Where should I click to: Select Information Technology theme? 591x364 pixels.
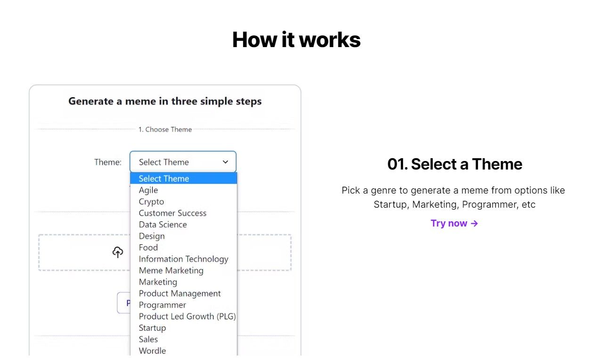(x=184, y=259)
